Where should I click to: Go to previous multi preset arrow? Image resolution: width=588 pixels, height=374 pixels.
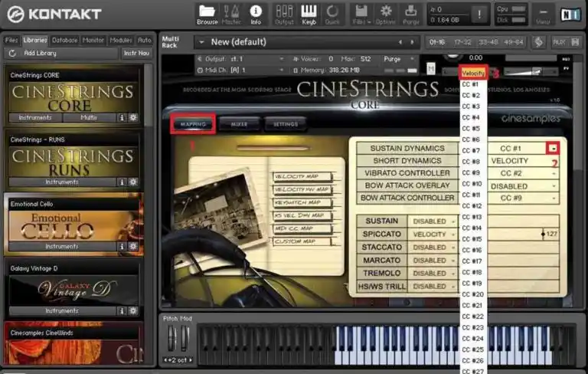(x=400, y=42)
